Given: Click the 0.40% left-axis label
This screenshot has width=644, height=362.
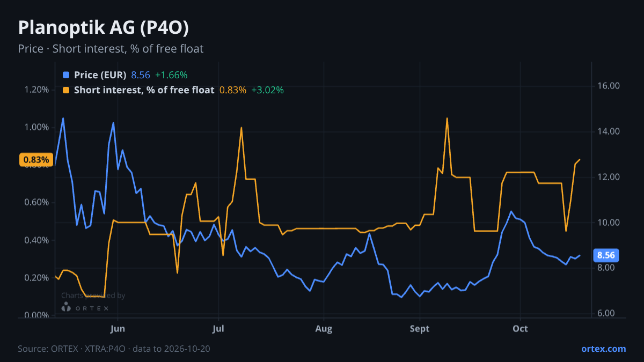Looking at the screenshot, I should pos(37,240).
